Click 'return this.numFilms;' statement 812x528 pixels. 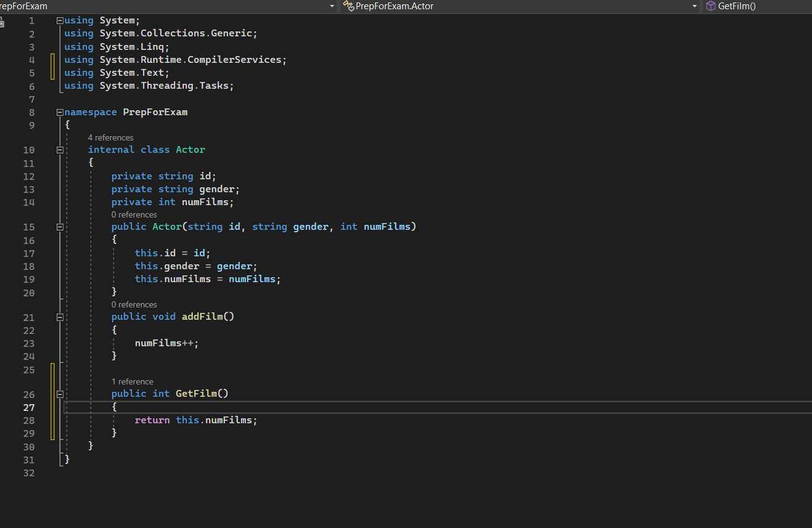pos(195,420)
